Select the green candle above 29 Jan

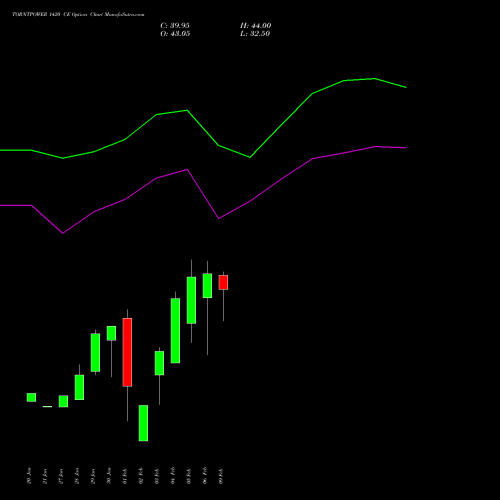tap(95, 352)
